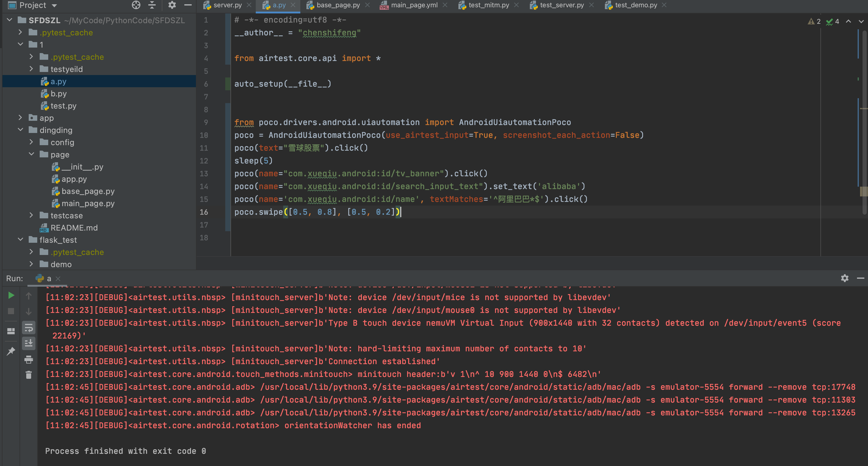Switch to the test_mitm.py editor tab
868x466 pixels.
(x=488, y=5)
